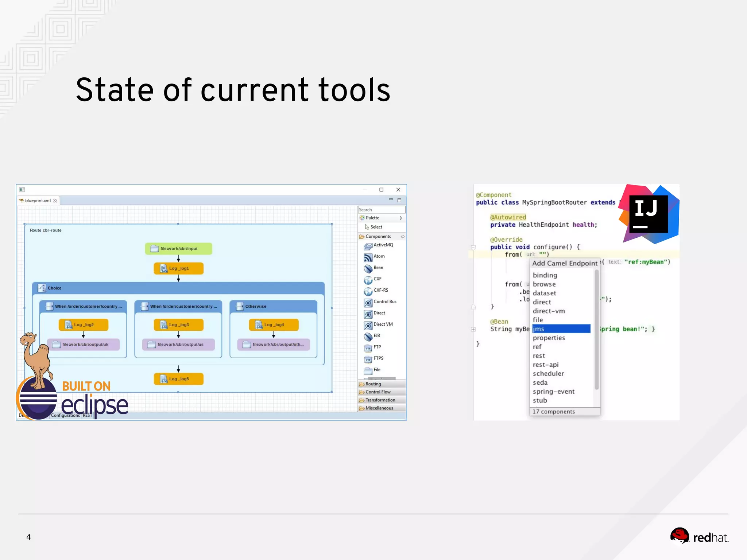Viewport: 747px width, 560px height.
Task: Click the Control Bus component icon
Action: point(368,303)
